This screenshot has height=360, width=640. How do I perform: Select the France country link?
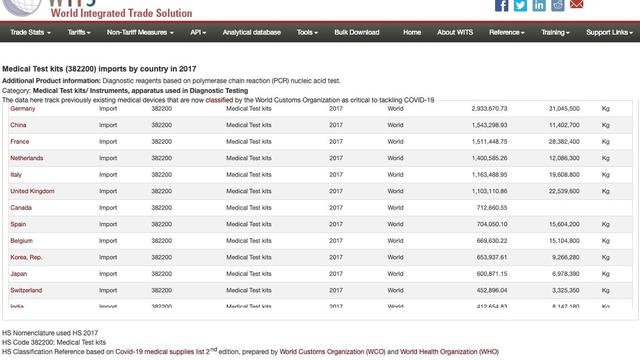click(20, 142)
